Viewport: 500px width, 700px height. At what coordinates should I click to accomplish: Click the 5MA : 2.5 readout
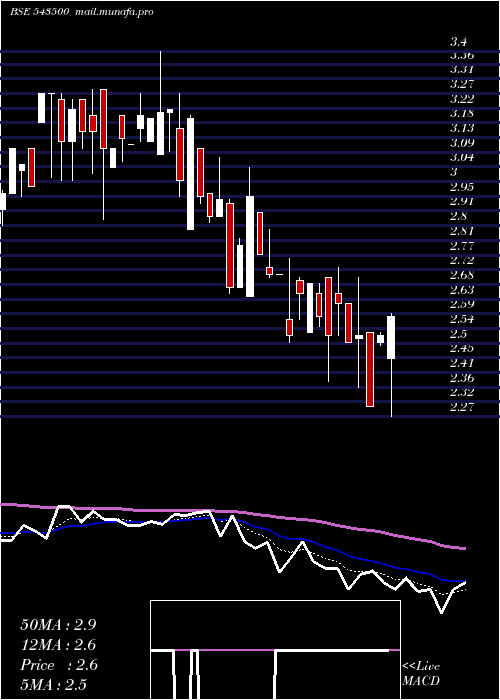53,685
